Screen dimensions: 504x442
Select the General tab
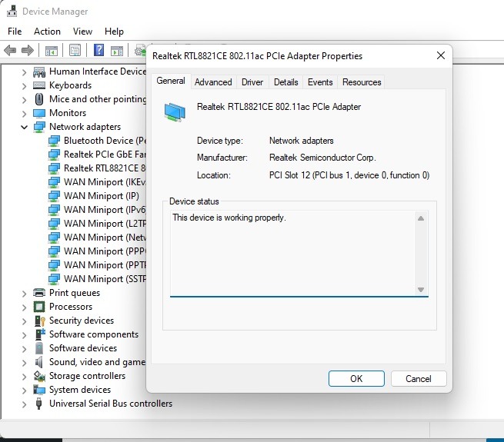pos(171,81)
